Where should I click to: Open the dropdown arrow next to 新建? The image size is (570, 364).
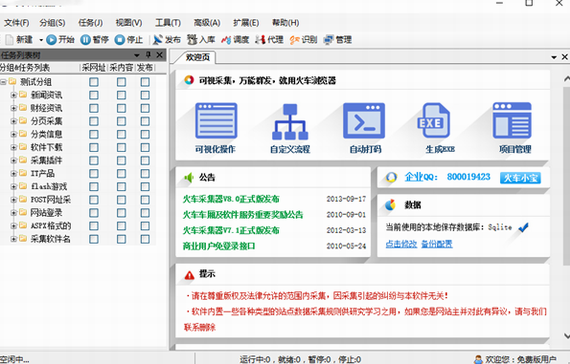tap(41, 40)
